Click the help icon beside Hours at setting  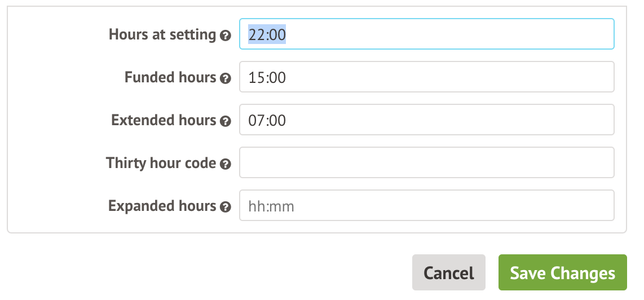226,36
